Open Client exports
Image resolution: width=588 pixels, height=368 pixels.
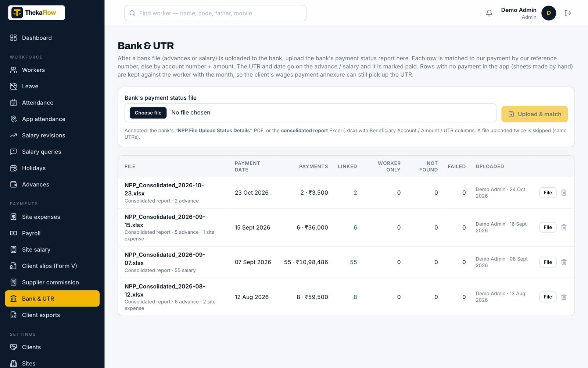(x=52, y=315)
